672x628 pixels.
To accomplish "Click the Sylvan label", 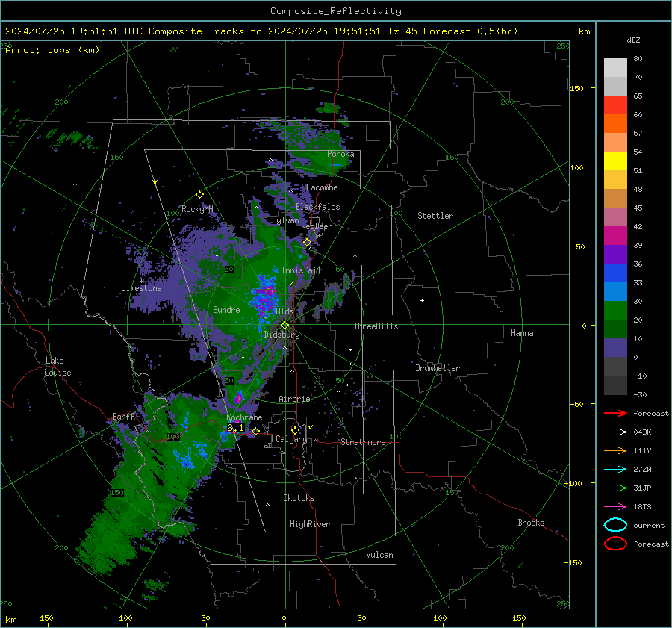I will [x=285, y=220].
